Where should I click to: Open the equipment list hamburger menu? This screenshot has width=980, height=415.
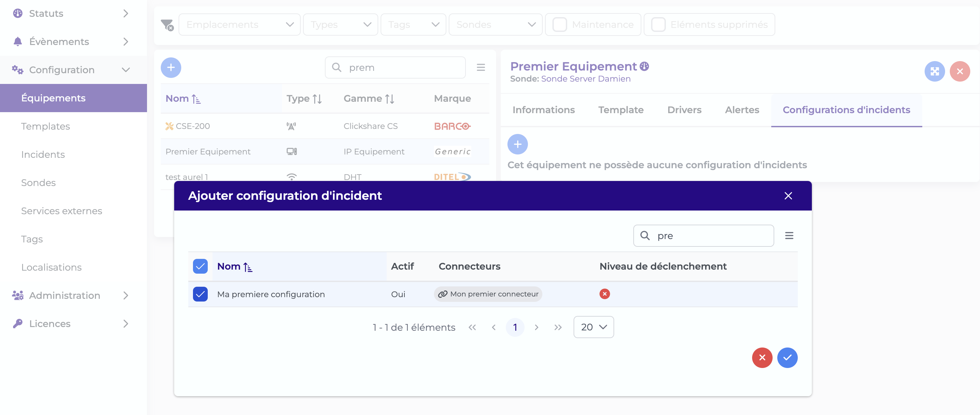pos(481,67)
